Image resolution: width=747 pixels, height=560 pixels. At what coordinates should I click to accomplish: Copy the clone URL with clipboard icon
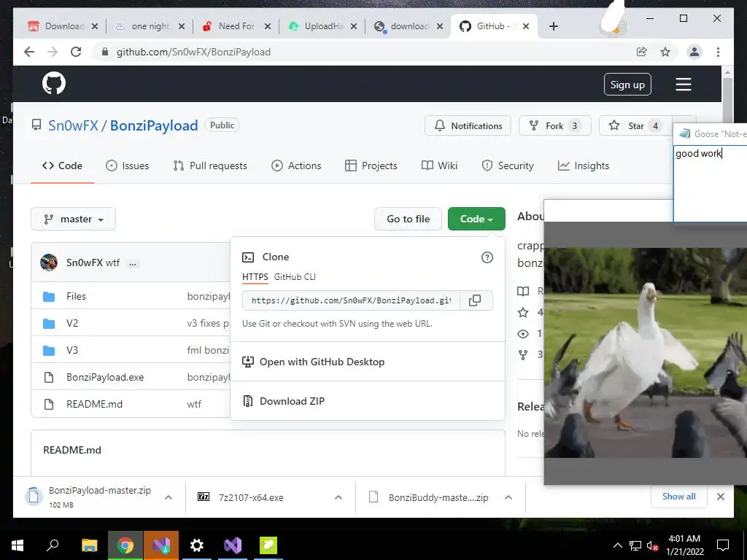coord(475,300)
